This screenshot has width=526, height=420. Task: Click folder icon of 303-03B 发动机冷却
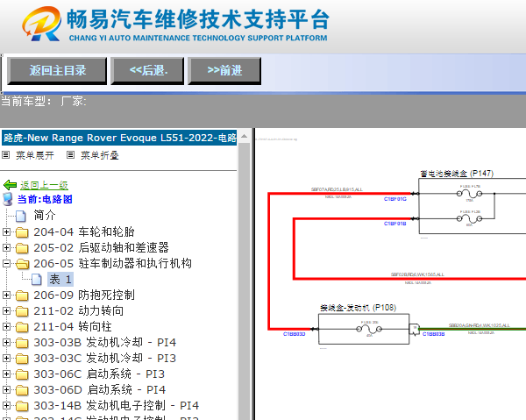coord(22,343)
